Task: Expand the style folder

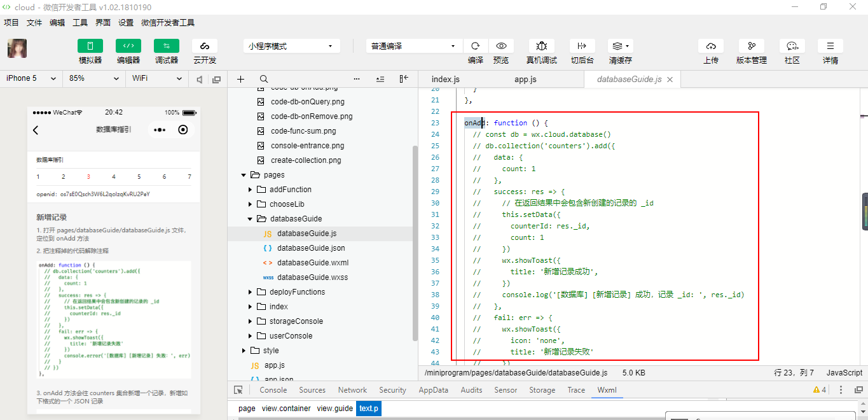Action: pos(244,351)
